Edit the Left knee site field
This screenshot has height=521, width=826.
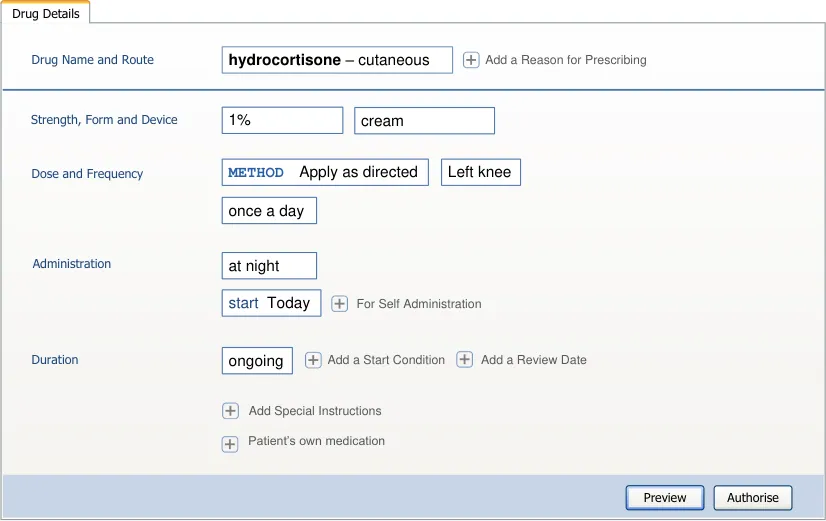coord(480,172)
